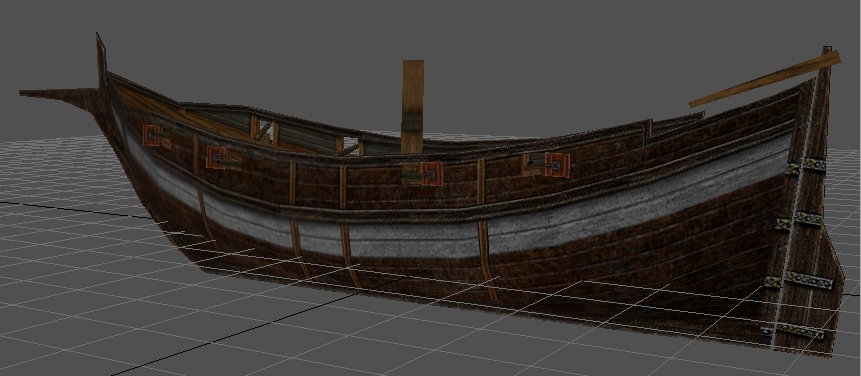Click the red oar port nearest the stern
The image size is (861, 376).
[557, 165]
